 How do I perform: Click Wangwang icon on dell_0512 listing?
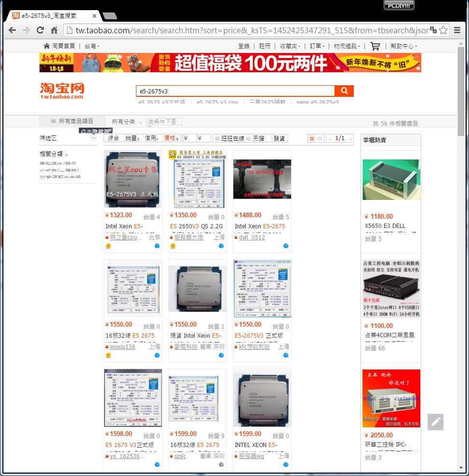click(x=286, y=246)
